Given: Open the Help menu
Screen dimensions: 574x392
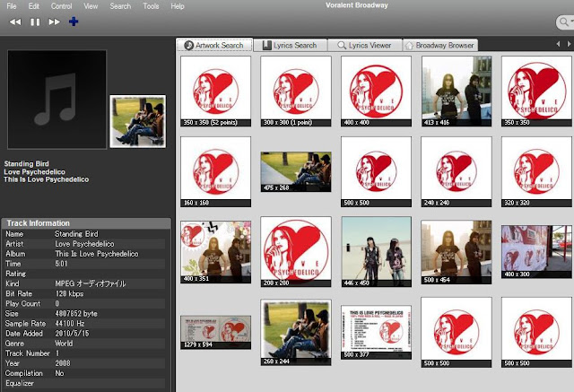Looking at the screenshot, I should [178, 6].
